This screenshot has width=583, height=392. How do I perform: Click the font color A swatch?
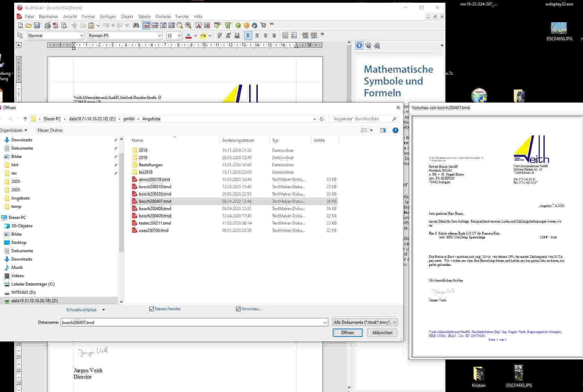coord(188,35)
